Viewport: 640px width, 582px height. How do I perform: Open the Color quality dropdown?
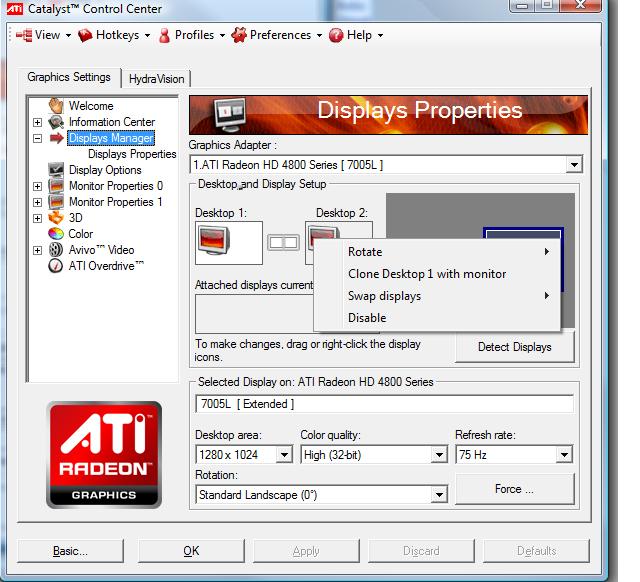click(x=439, y=454)
